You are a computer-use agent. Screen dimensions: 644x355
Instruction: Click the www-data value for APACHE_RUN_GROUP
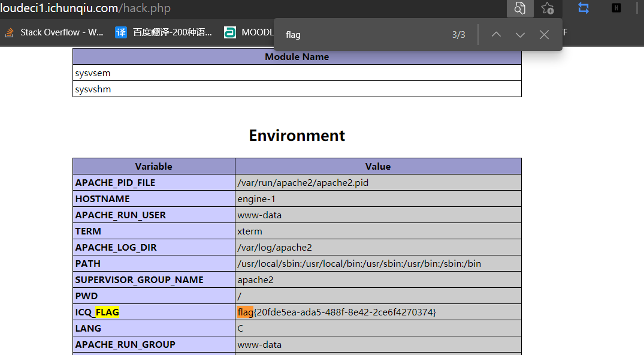pyautogui.click(x=259, y=344)
